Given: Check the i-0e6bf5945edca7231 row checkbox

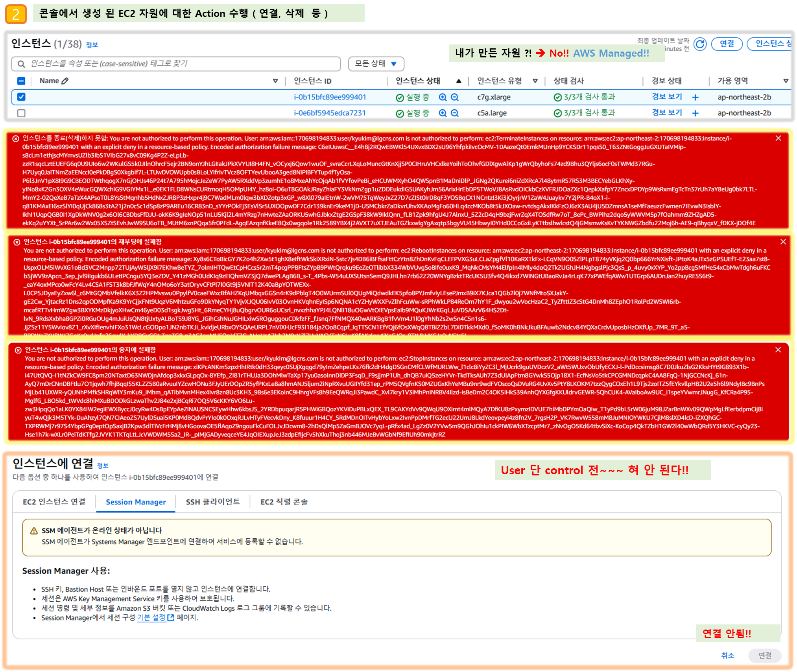Looking at the screenshot, I should tap(21, 113).
